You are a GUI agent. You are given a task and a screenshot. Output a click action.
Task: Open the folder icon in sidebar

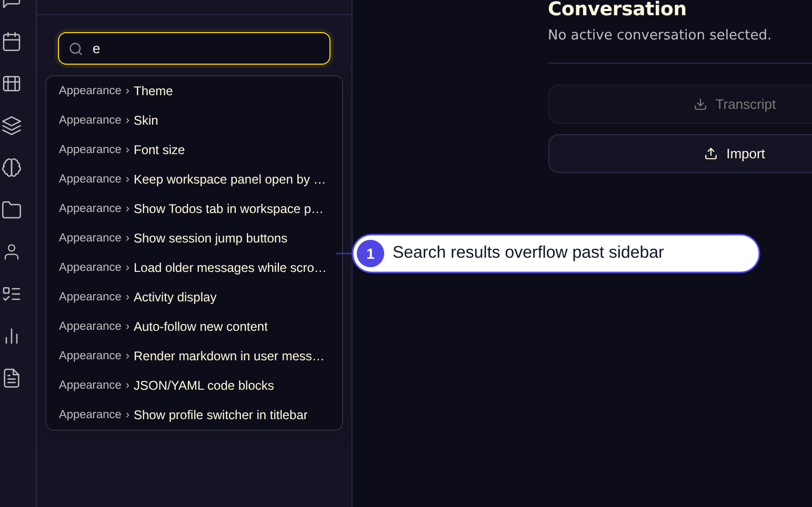click(12, 210)
